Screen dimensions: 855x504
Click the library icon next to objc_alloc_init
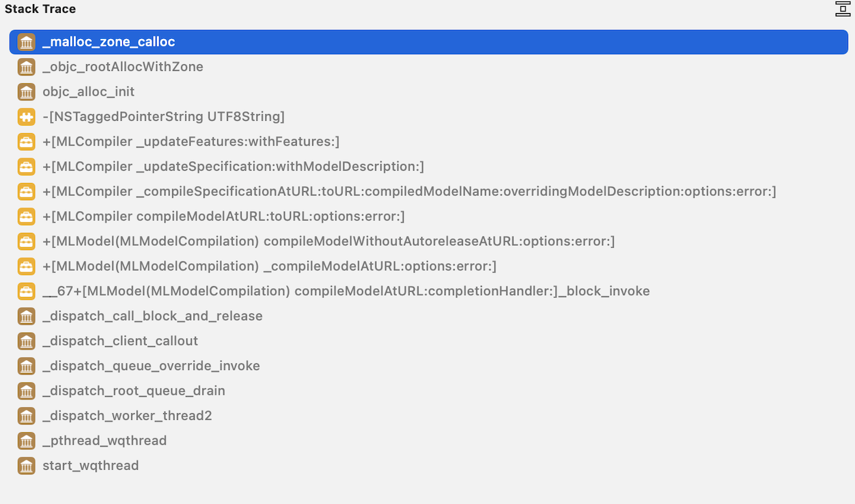[26, 92]
